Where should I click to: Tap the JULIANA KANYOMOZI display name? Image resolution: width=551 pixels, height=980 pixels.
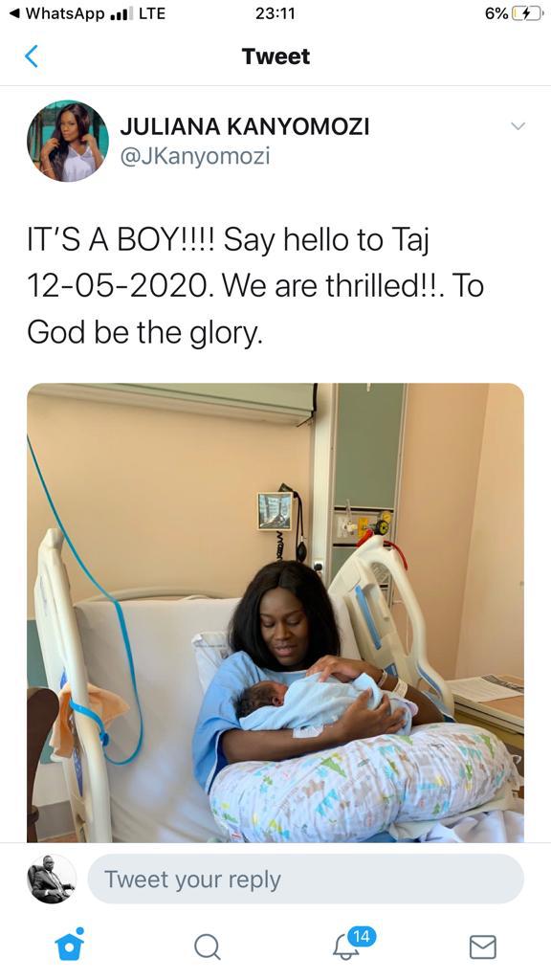244,127
